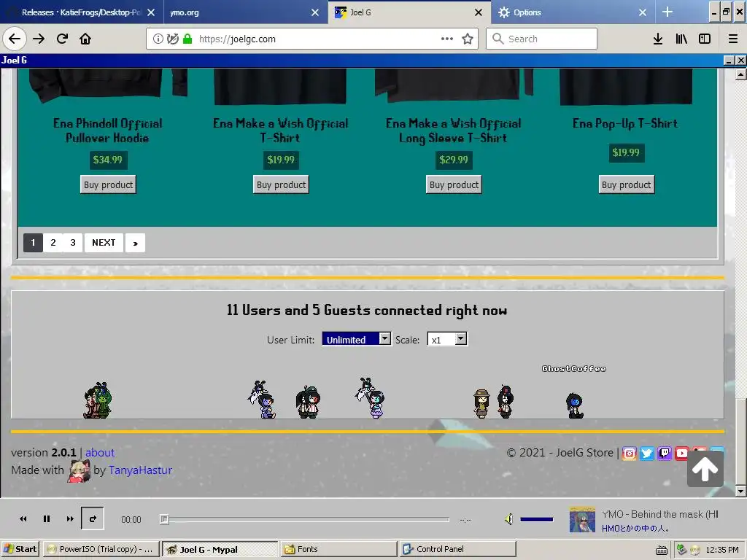Image resolution: width=747 pixels, height=560 pixels.
Task: Click the page scrollbar up arrow
Action: (740, 74)
